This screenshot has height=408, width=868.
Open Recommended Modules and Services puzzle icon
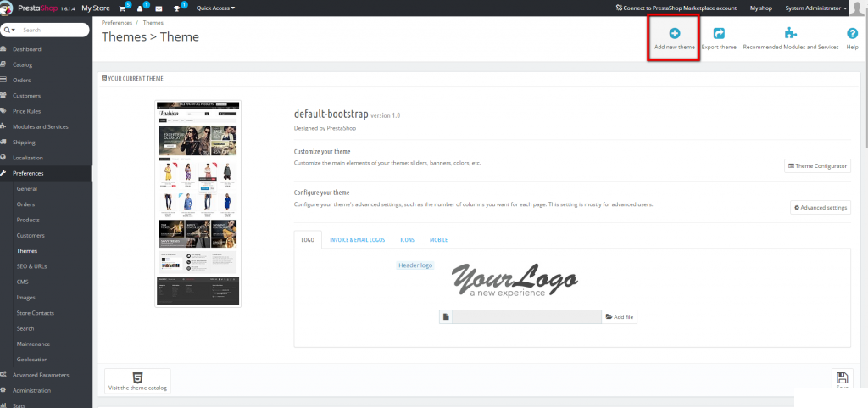click(791, 33)
